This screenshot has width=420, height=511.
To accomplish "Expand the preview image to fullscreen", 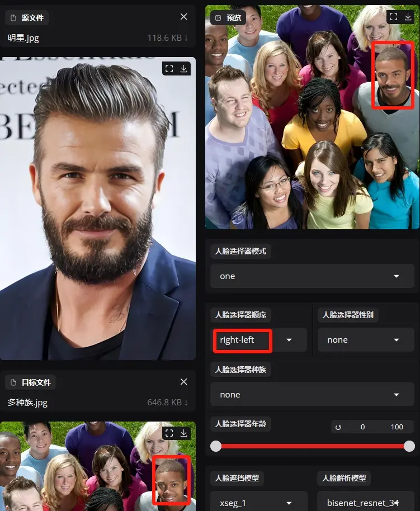I will click(393, 17).
